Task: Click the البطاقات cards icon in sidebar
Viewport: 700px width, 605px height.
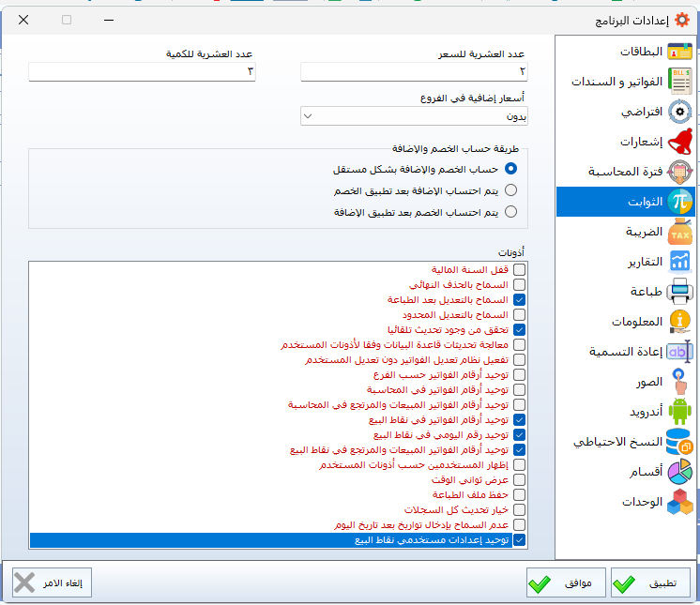Action: coord(679,53)
